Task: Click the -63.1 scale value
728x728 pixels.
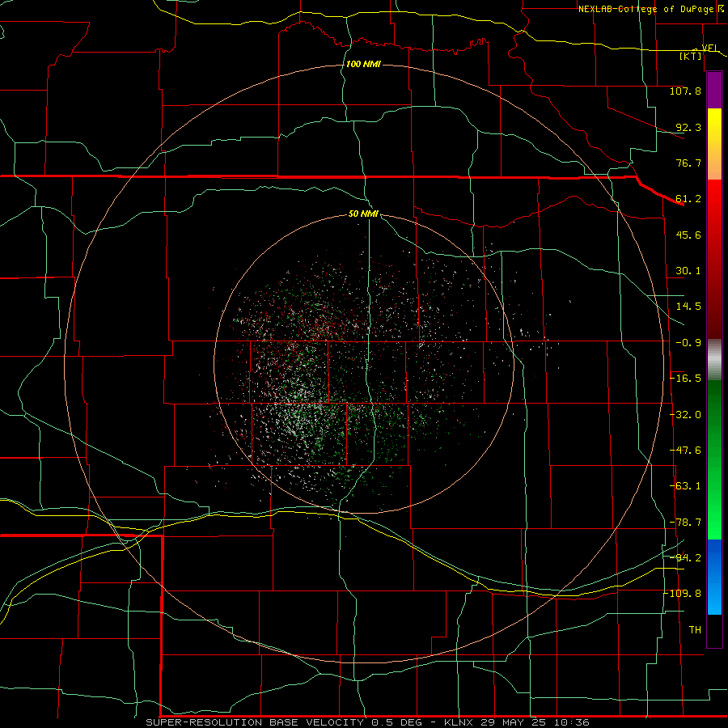Action: click(686, 486)
